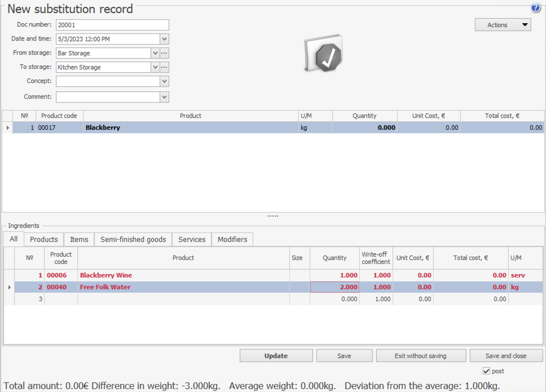This screenshot has height=392, width=546.
Task: Click the blue help question mark icon
Action: tap(536, 8)
